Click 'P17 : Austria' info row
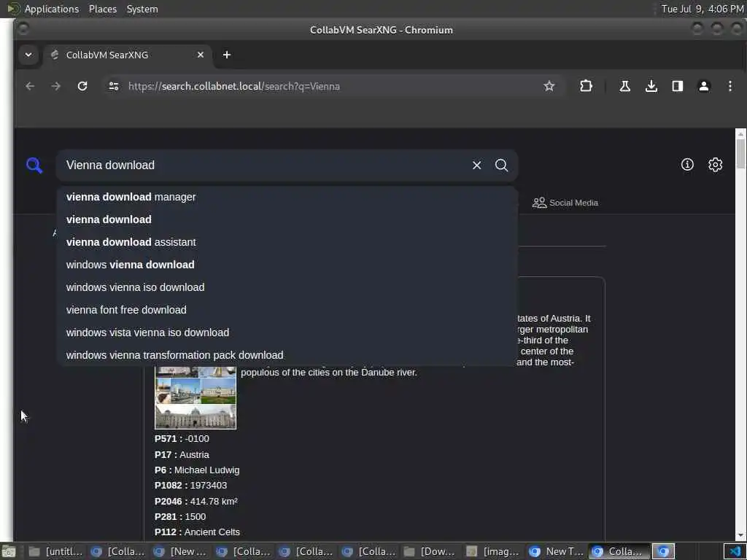 click(182, 455)
